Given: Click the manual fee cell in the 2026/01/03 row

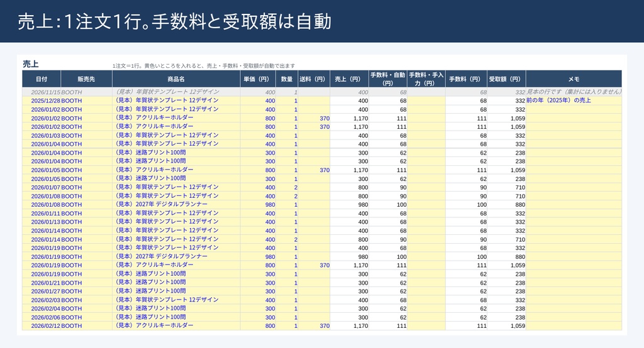Looking at the screenshot, I should click(x=426, y=136).
